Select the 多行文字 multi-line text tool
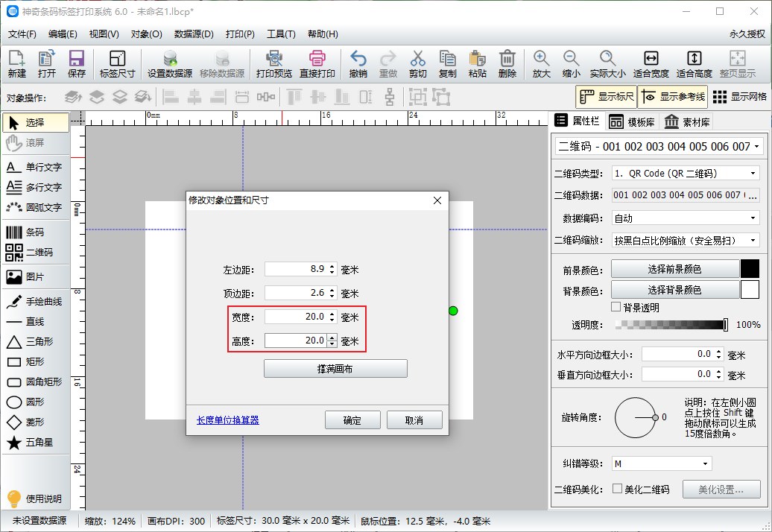772x532 pixels. pyautogui.click(x=36, y=188)
